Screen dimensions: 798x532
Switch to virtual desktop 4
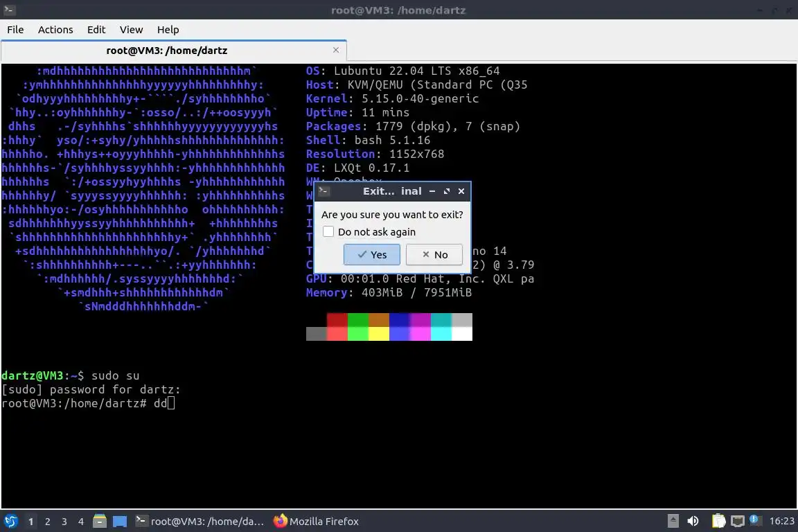[x=81, y=522]
